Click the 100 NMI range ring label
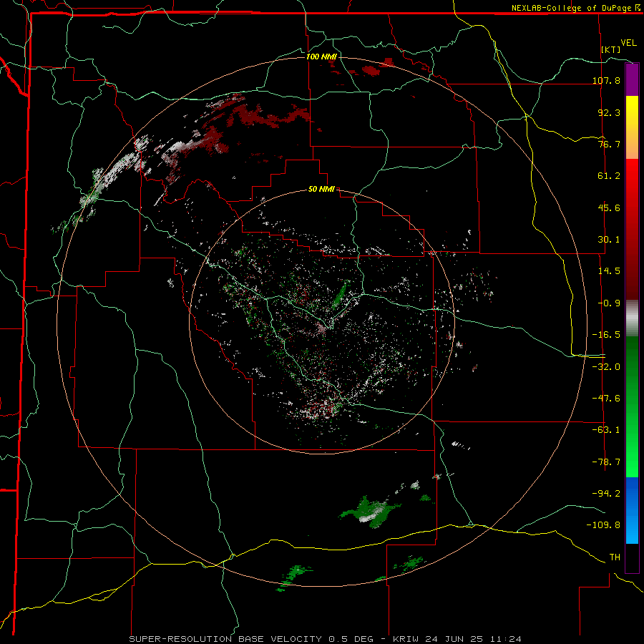Viewport: 644px width, 644px height. (321, 57)
